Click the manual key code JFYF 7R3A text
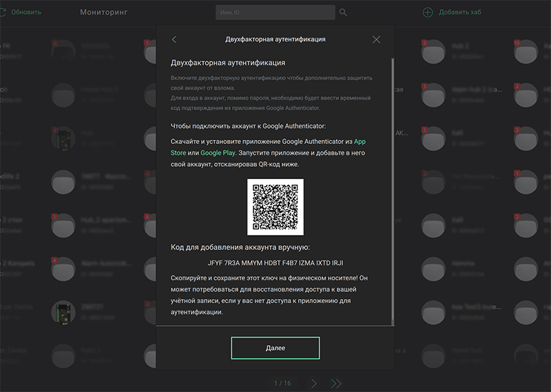551x392 pixels. pos(275,263)
